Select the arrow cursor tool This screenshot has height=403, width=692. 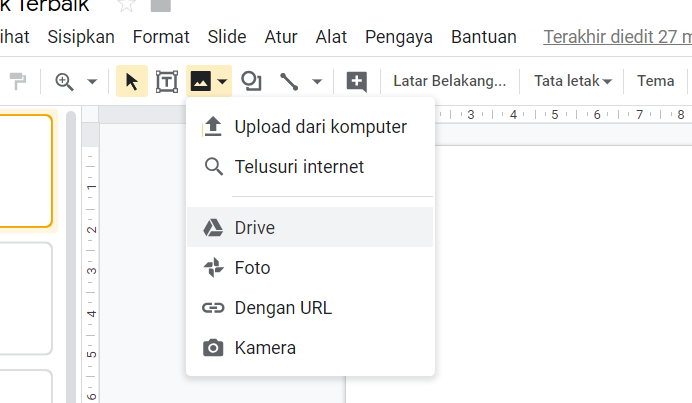click(x=132, y=81)
